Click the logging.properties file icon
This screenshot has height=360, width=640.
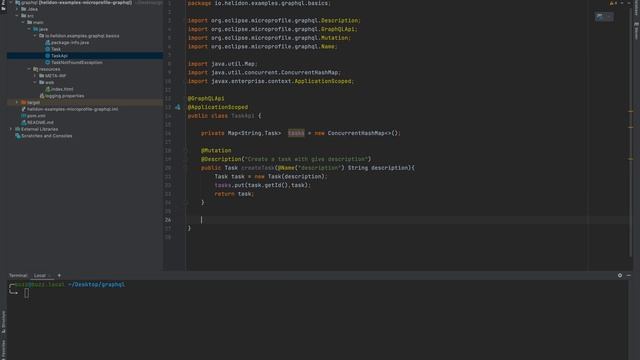coord(42,96)
